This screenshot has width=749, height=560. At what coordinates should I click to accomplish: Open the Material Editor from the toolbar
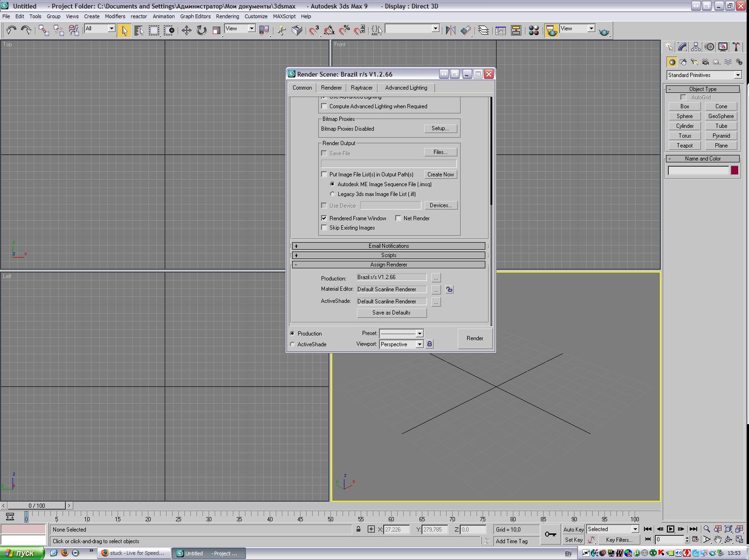click(x=534, y=31)
